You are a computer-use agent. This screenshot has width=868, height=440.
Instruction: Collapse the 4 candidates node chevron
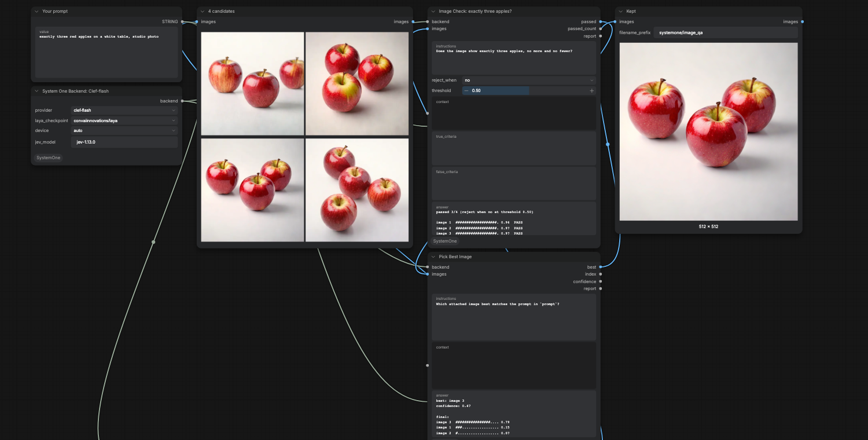202,11
